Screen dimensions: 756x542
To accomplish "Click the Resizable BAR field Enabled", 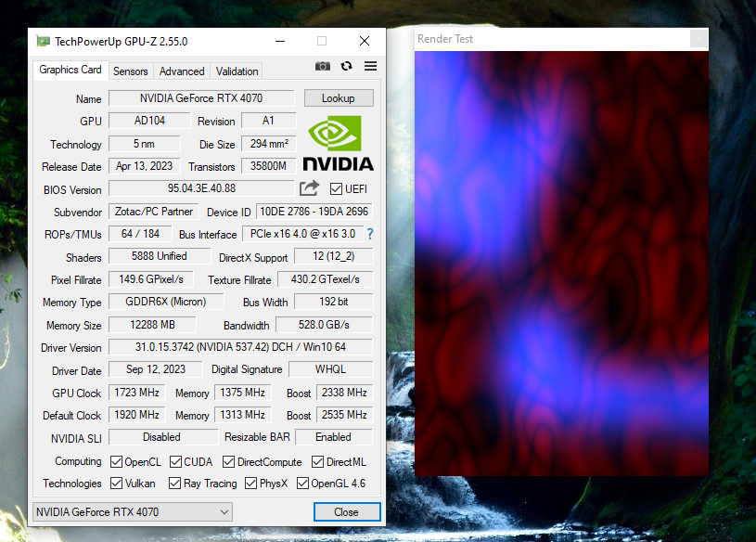I will [334, 437].
